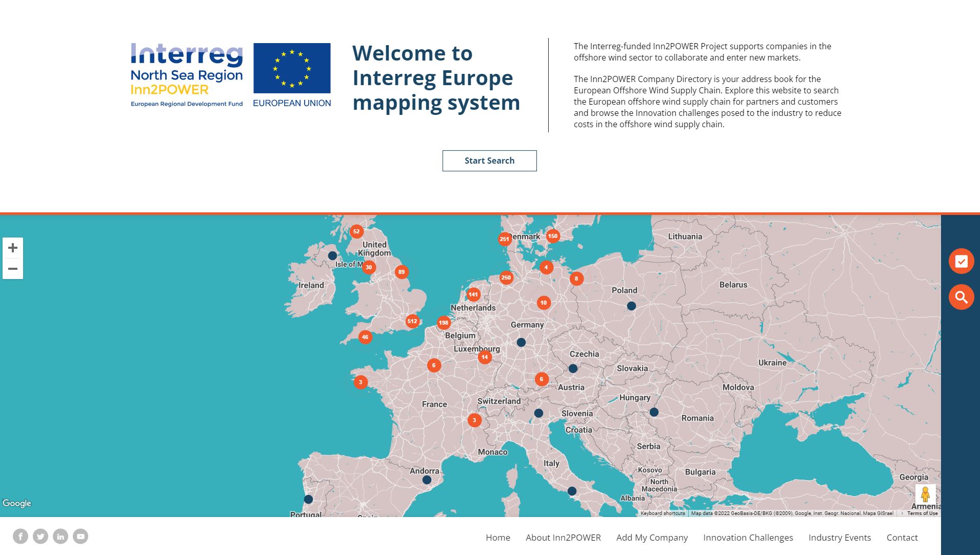Open the Twitter social icon
This screenshot has width=980, height=555.
(x=41, y=537)
